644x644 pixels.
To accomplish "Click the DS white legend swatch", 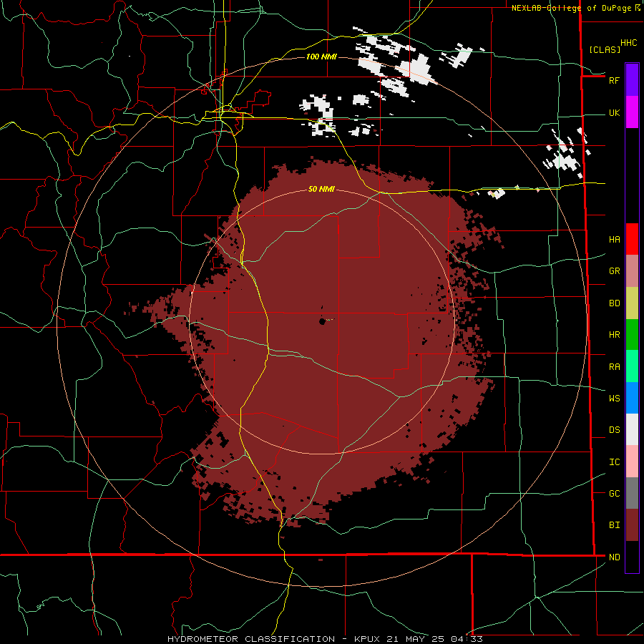I will coord(632,429).
